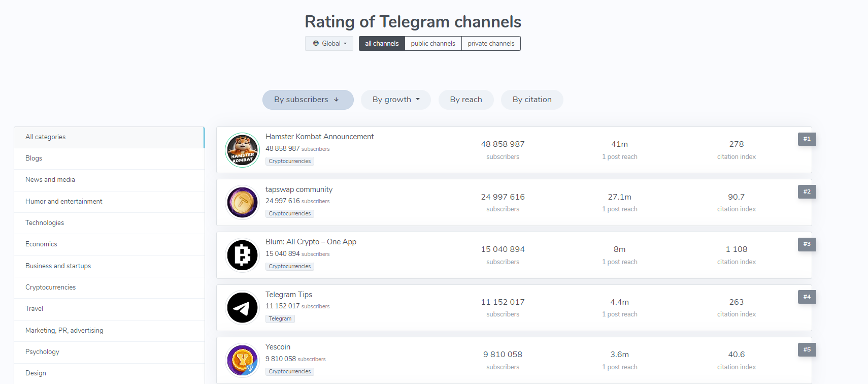This screenshot has width=868, height=384.
Task: Click the large 24 997 616 subscribers figure
Action: [x=503, y=197]
